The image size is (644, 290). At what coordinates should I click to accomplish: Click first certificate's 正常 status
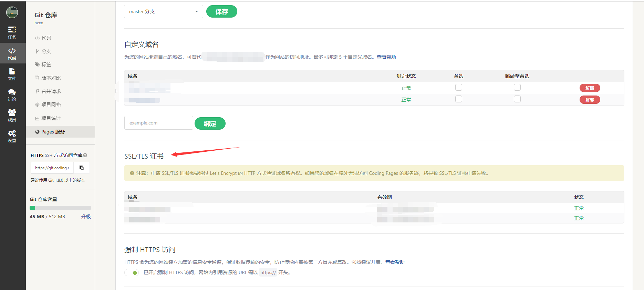click(x=579, y=208)
